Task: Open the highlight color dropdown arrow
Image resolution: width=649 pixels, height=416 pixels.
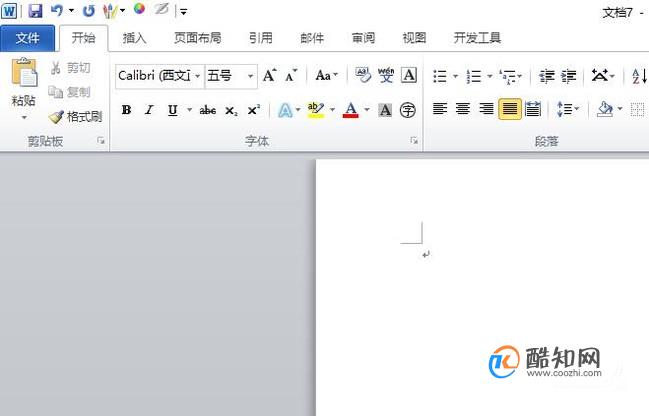Action: tap(332, 110)
